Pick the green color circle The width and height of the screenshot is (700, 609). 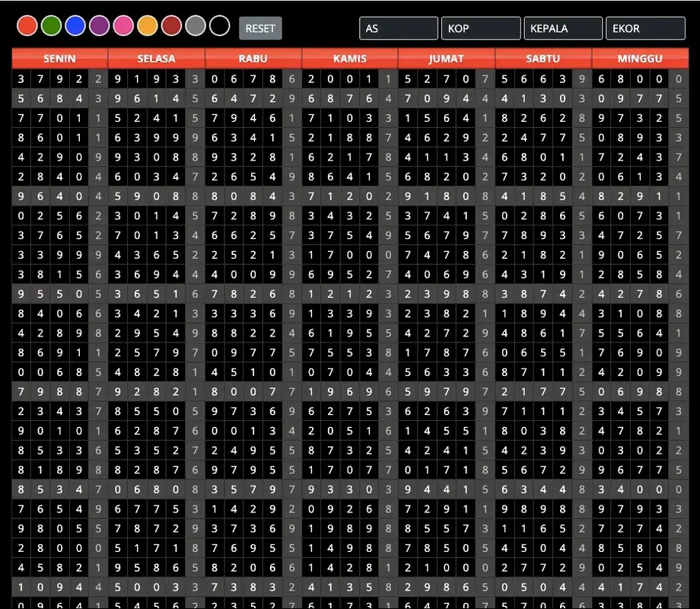51,26
